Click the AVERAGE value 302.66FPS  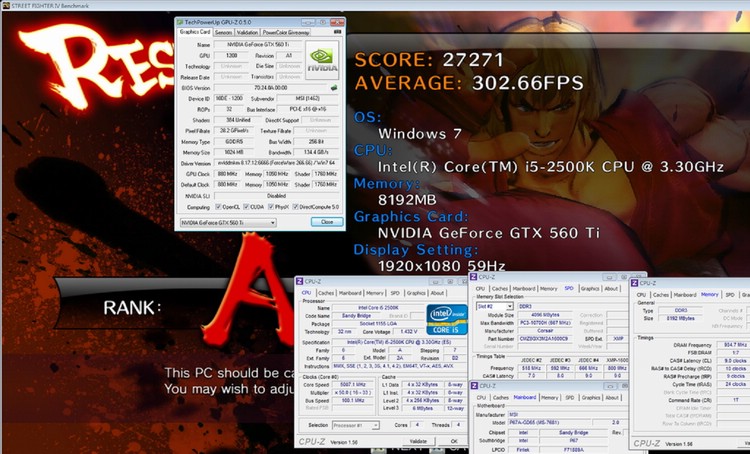(528, 83)
